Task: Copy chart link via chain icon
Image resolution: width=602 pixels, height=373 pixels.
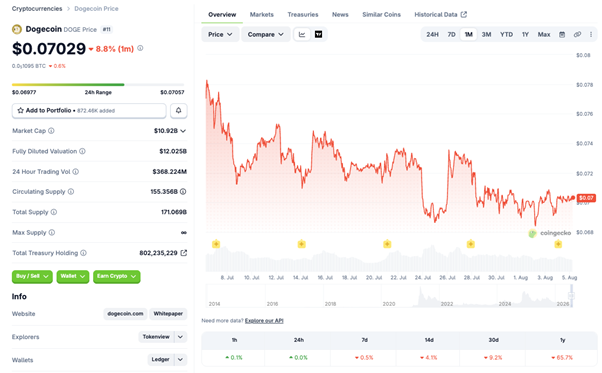Action: pyautogui.click(x=577, y=35)
